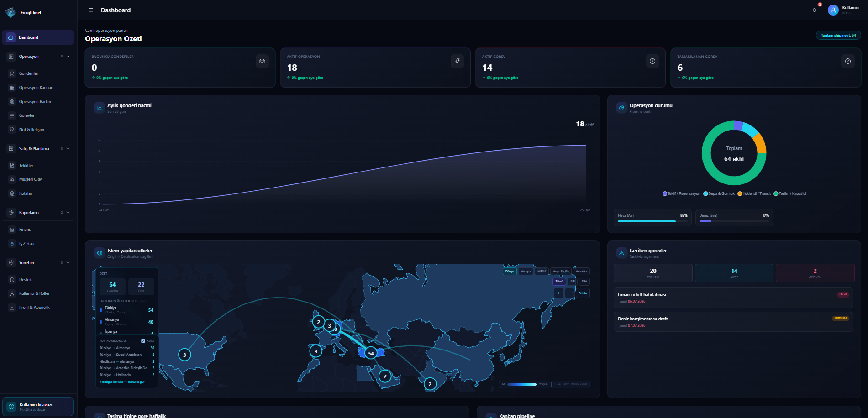The height and width of the screenshot is (418, 868).
Task: Click the Profil & Abonelik card icon
Action: [x=12, y=308]
